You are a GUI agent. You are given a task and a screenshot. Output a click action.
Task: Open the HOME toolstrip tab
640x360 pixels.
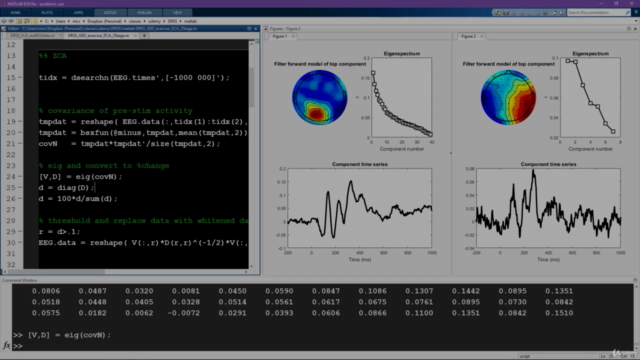(16, 13)
